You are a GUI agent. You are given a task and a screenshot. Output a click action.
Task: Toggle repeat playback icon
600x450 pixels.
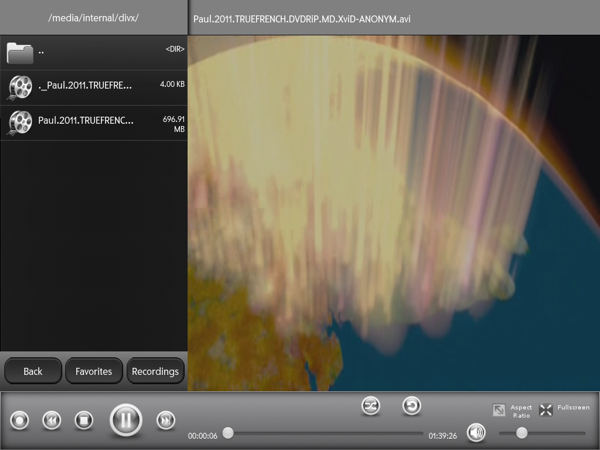[x=412, y=406]
